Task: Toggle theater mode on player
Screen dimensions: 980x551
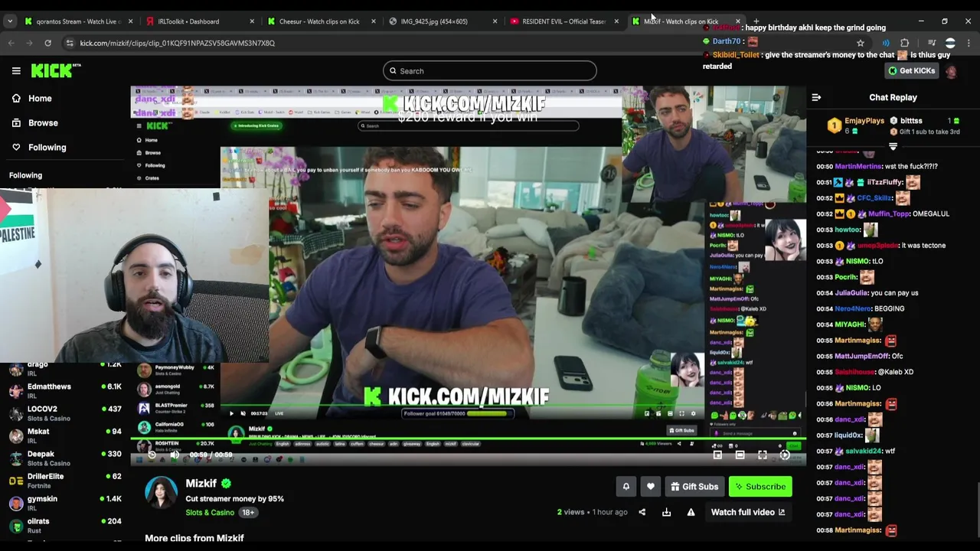Action: [x=740, y=455]
